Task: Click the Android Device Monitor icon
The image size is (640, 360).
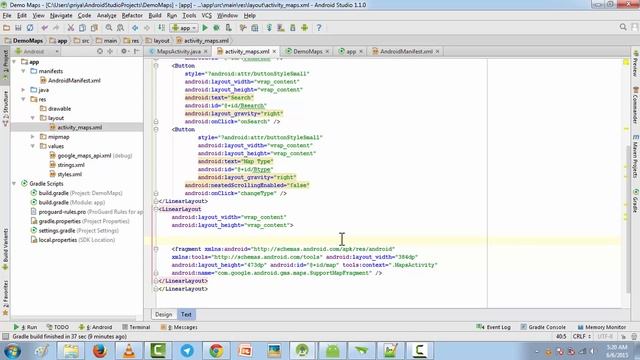Action: coord(304,28)
